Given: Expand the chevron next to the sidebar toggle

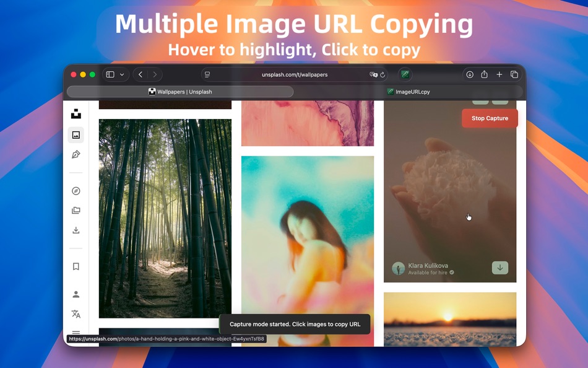Looking at the screenshot, I should click(x=121, y=74).
